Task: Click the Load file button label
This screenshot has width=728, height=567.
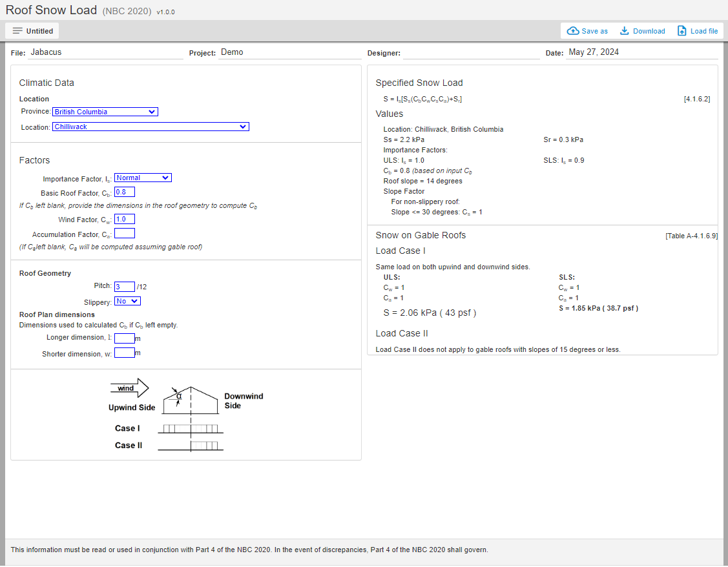Action: pyautogui.click(x=704, y=31)
